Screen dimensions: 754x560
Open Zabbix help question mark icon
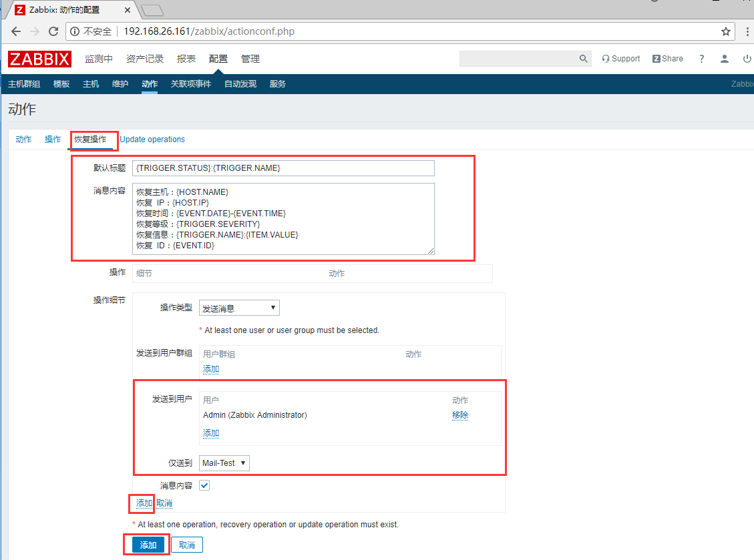(x=701, y=59)
